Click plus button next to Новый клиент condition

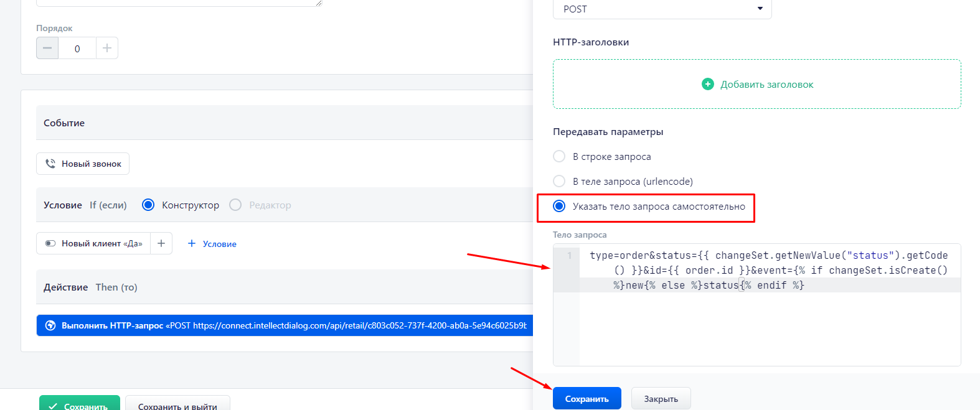tap(161, 243)
